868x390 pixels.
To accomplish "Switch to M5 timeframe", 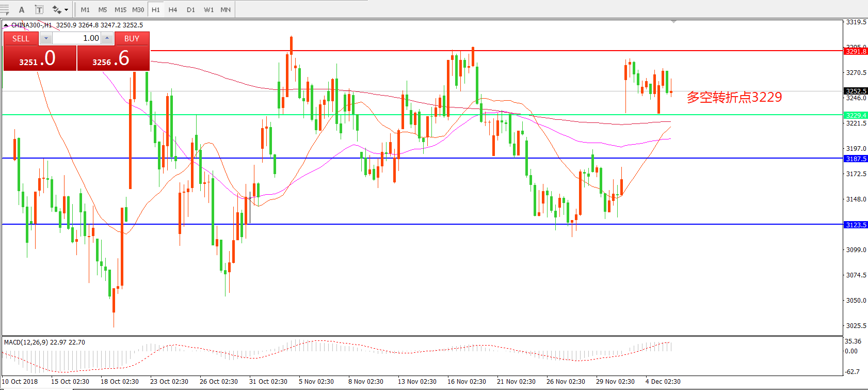I will pyautogui.click(x=103, y=9).
